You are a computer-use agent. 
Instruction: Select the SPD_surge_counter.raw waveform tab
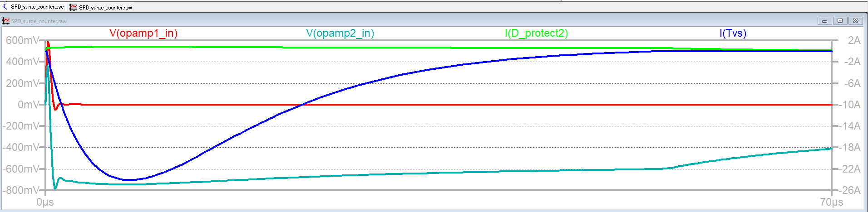[x=105, y=8]
